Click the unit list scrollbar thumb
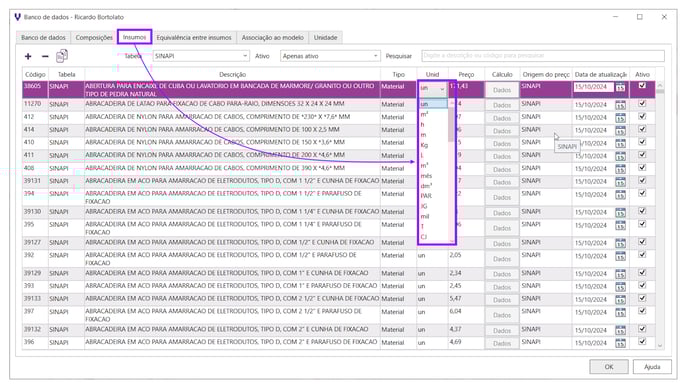The image size is (688, 387). pos(452,125)
